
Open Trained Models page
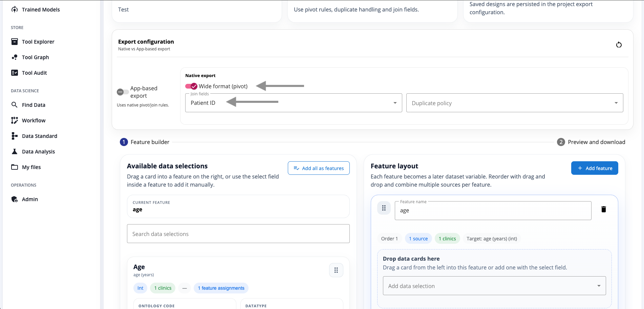(x=41, y=9)
